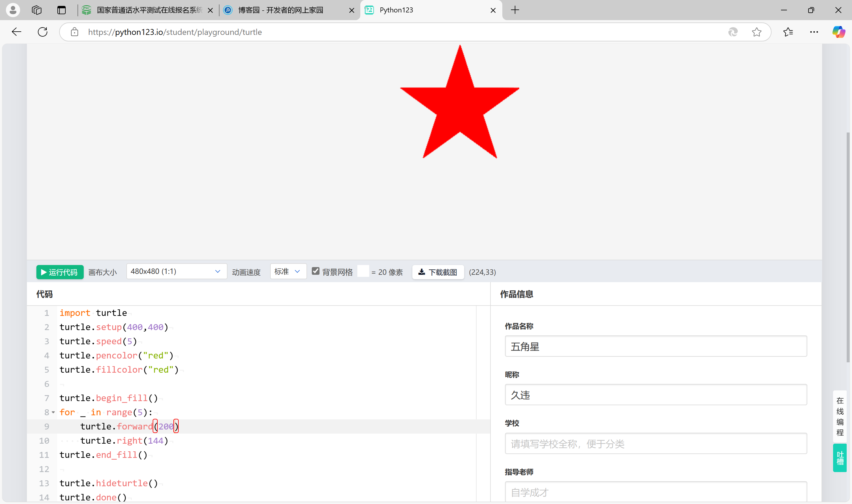Click code line 1 'import turtle'
852x504 pixels.
(93, 313)
